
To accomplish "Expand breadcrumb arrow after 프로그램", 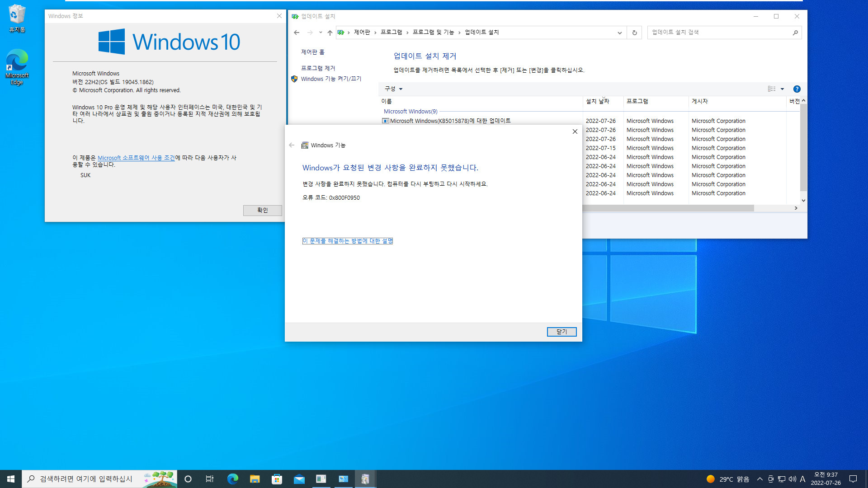I will tap(407, 33).
